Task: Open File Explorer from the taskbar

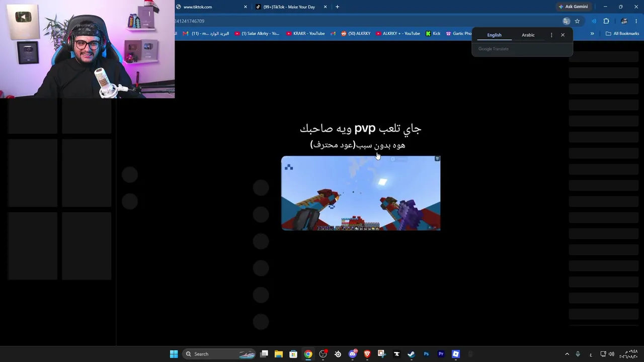Action: click(279, 354)
